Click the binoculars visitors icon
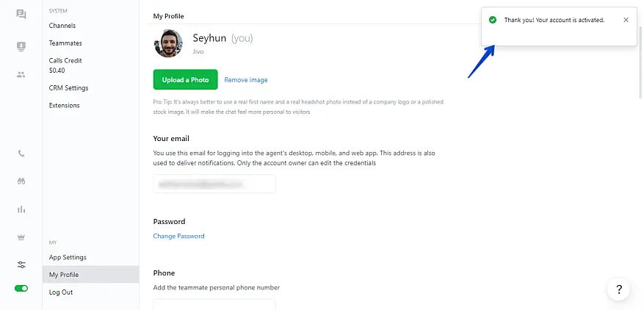Viewport: 644px width, 310px height. coord(21,181)
